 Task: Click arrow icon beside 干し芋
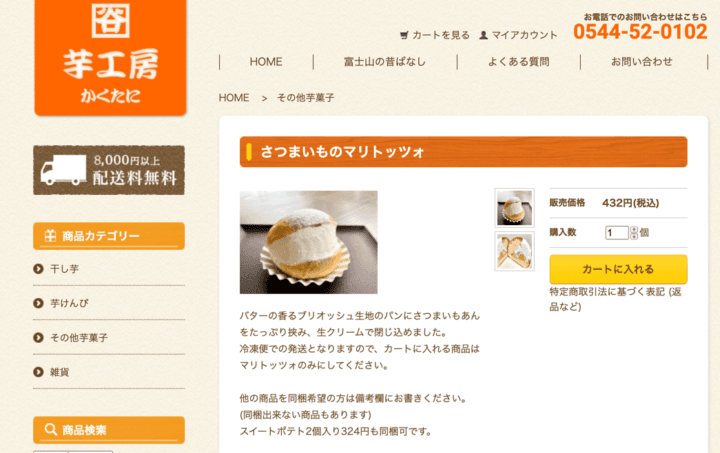click(x=39, y=269)
